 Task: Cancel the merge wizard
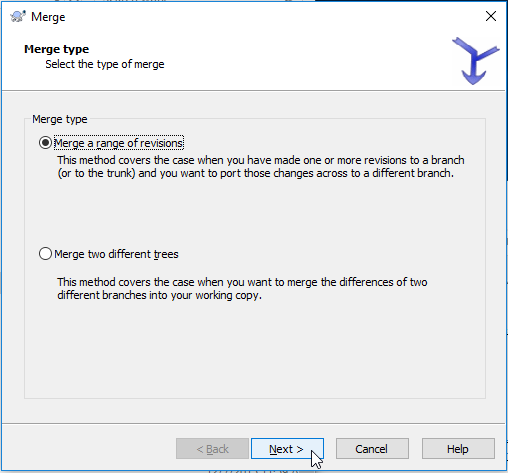tap(372, 449)
